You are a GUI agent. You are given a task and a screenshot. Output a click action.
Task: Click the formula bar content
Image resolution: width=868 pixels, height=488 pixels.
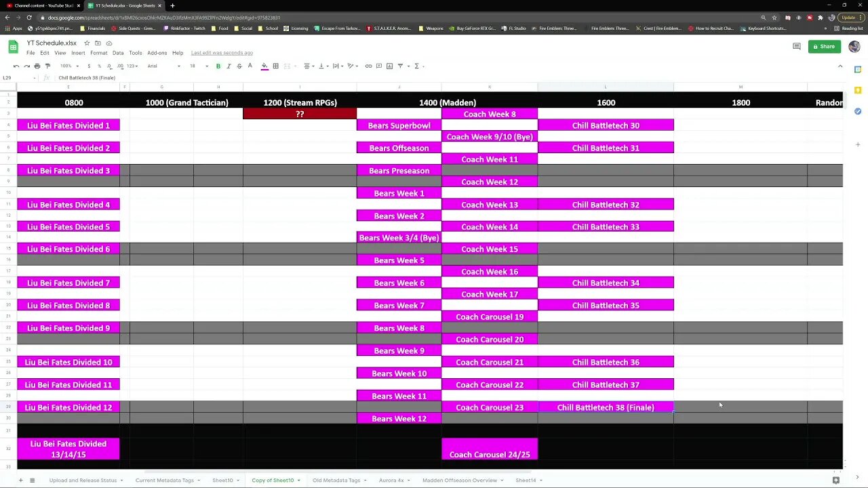coord(87,78)
